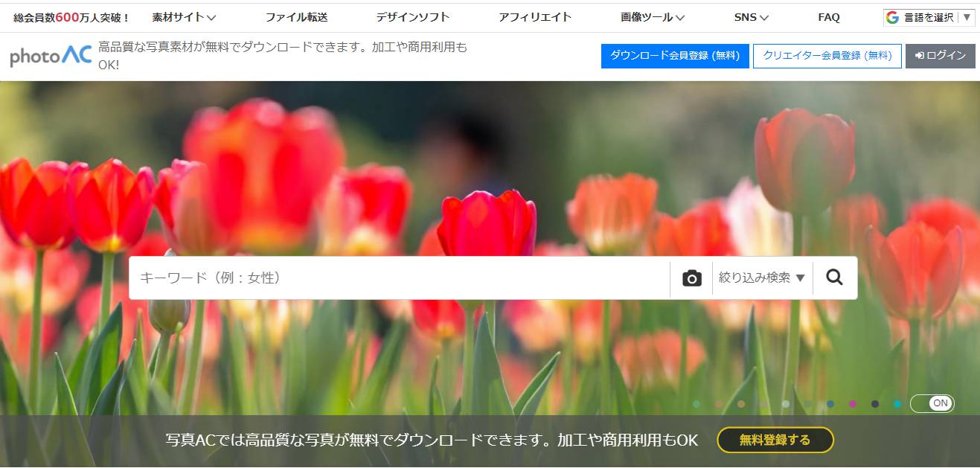Open the デザインソフト menu item

click(x=413, y=17)
